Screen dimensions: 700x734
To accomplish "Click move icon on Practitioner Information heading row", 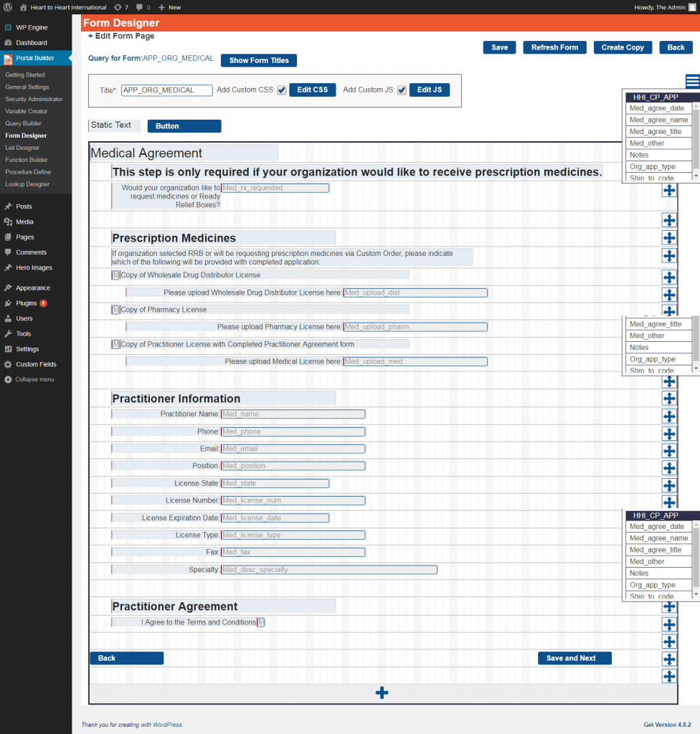I will [x=669, y=399].
